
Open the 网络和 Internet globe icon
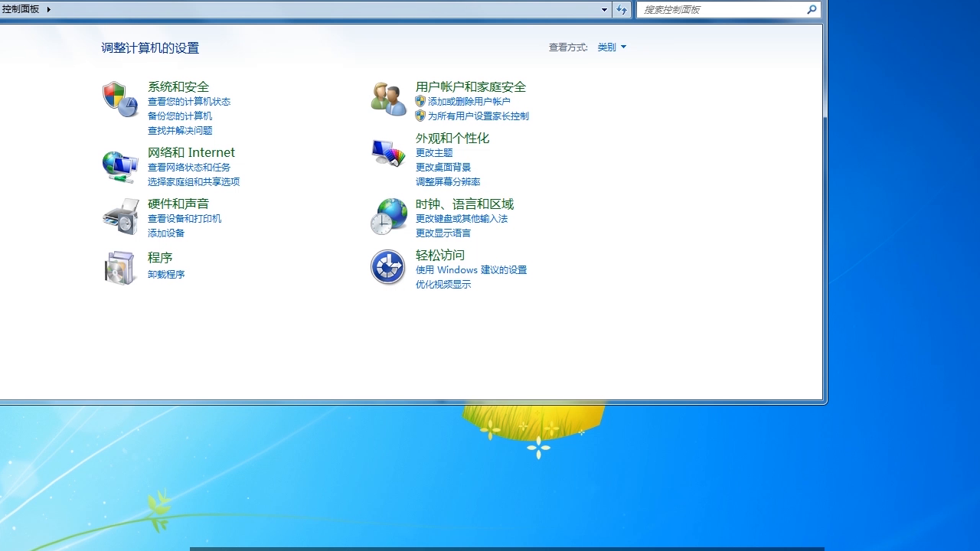[x=120, y=166]
